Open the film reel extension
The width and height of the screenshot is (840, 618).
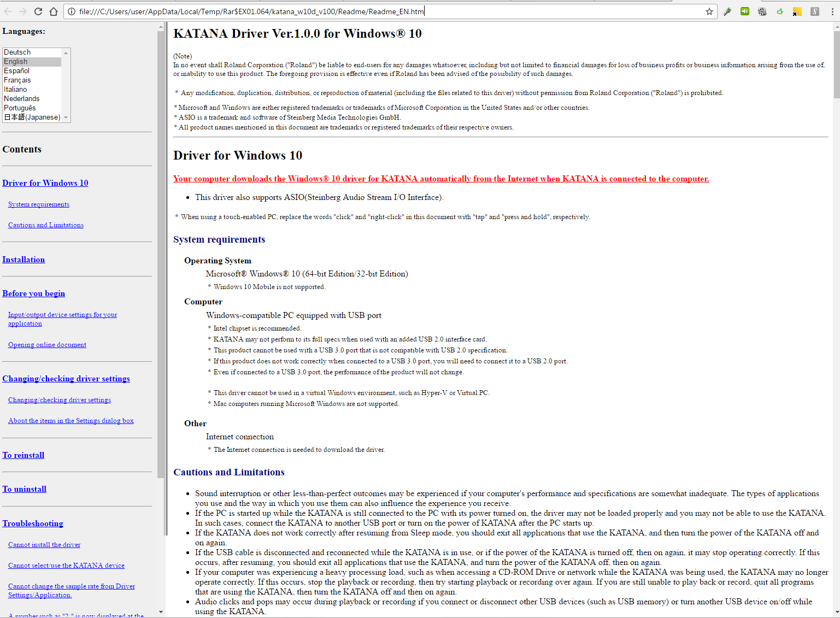(x=762, y=11)
